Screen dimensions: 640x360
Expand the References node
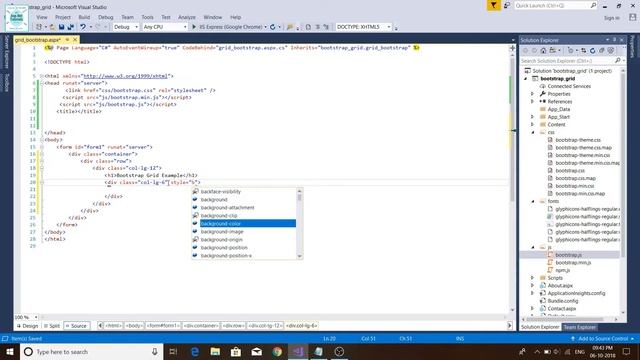[x=532, y=102]
